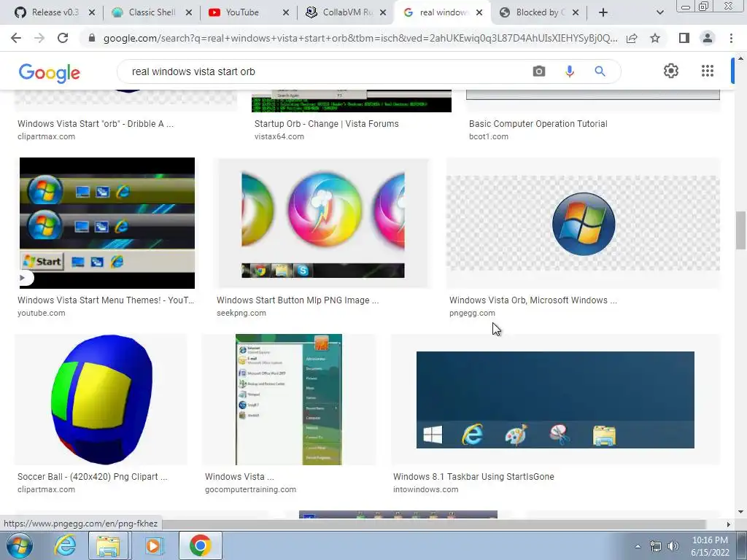Image resolution: width=747 pixels, height=560 pixels.
Task: Click the Chrome taskbar button
Action: coord(200,545)
